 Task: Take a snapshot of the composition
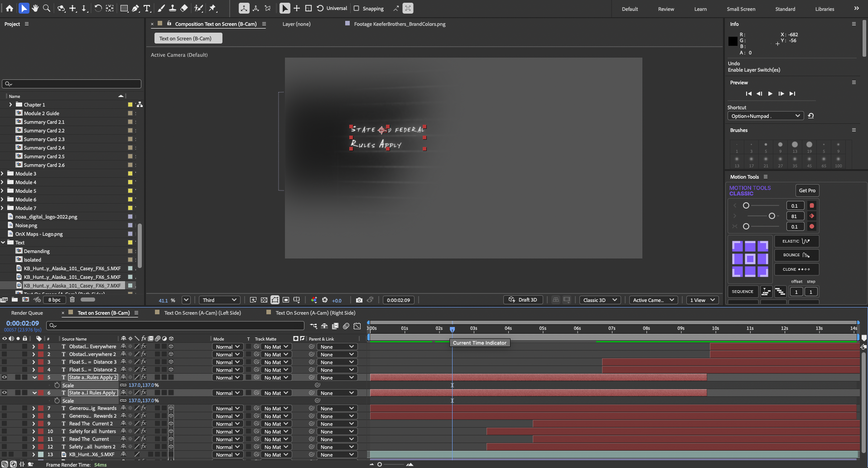pyautogui.click(x=359, y=300)
